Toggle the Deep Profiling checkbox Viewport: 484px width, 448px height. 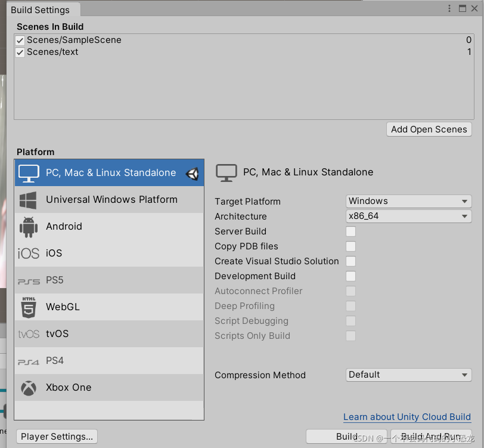point(350,306)
